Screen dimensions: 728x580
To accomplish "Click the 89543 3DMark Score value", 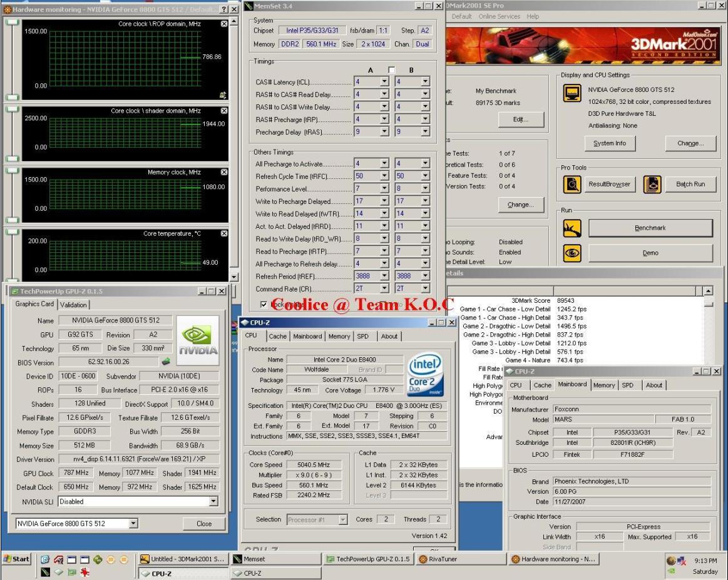I will (x=565, y=300).
